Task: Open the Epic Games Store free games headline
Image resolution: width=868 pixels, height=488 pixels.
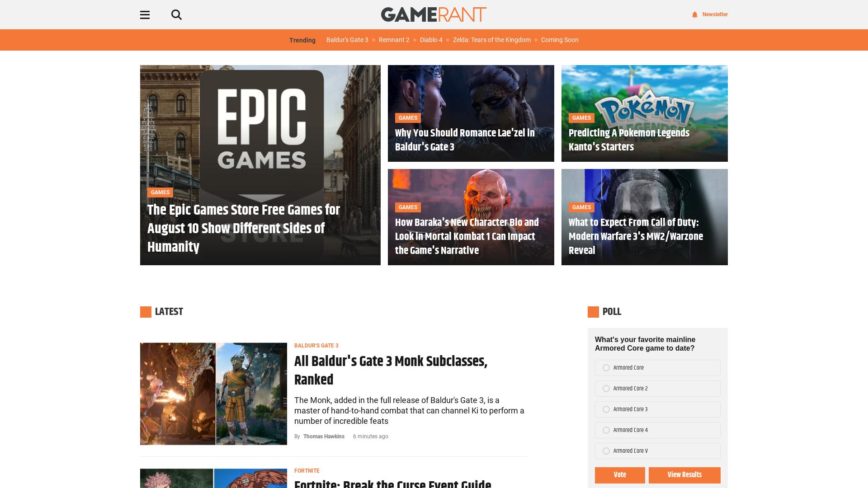Action: [x=244, y=228]
